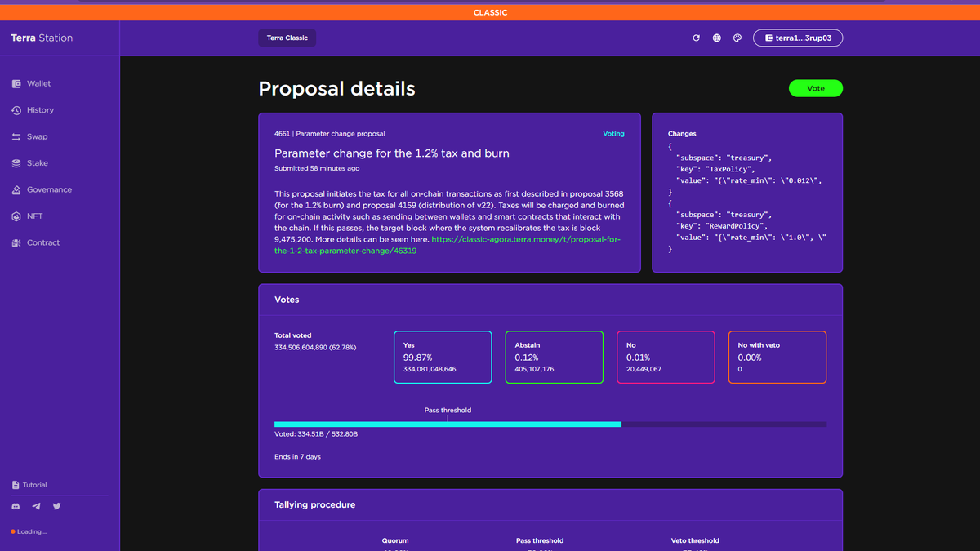Click 'Submitted 58 minutes ago' text
980x551 pixels.
pyautogui.click(x=317, y=168)
